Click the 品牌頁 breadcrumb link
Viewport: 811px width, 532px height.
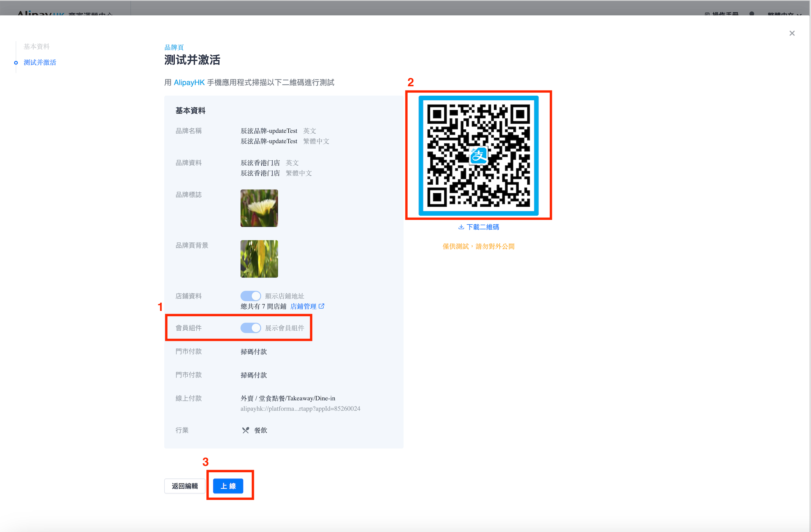click(x=174, y=47)
